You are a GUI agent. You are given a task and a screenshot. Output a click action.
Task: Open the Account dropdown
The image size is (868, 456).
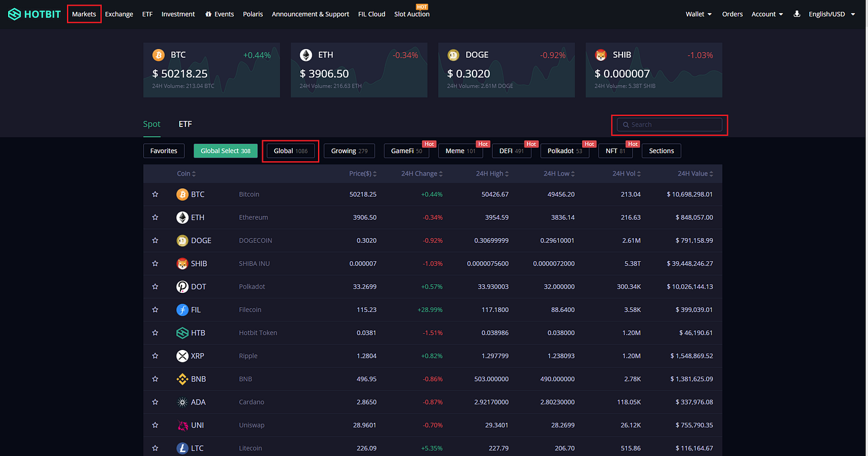pos(768,14)
